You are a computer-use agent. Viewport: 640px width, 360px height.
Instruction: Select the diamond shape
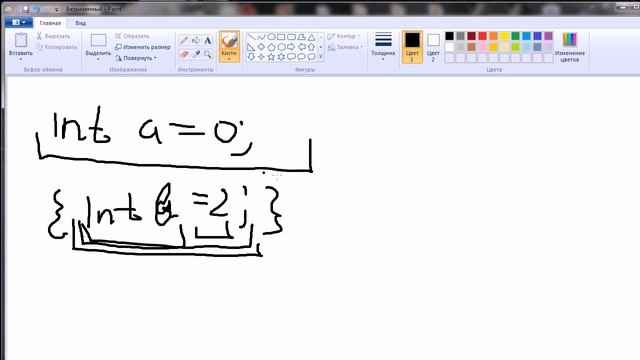point(261,47)
